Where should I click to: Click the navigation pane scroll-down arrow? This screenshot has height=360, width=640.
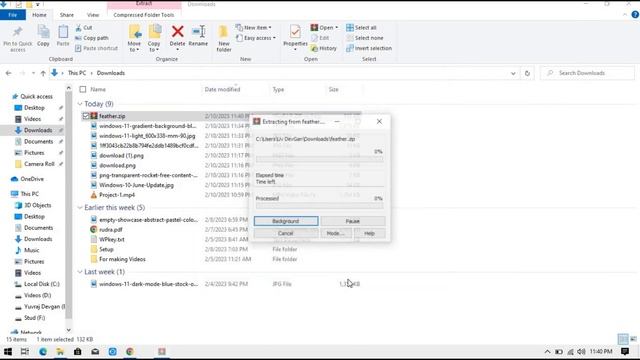tap(68, 330)
